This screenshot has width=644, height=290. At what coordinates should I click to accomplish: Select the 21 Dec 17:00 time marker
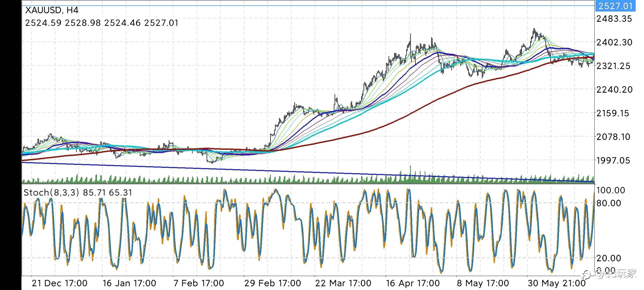[x=60, y=283]
